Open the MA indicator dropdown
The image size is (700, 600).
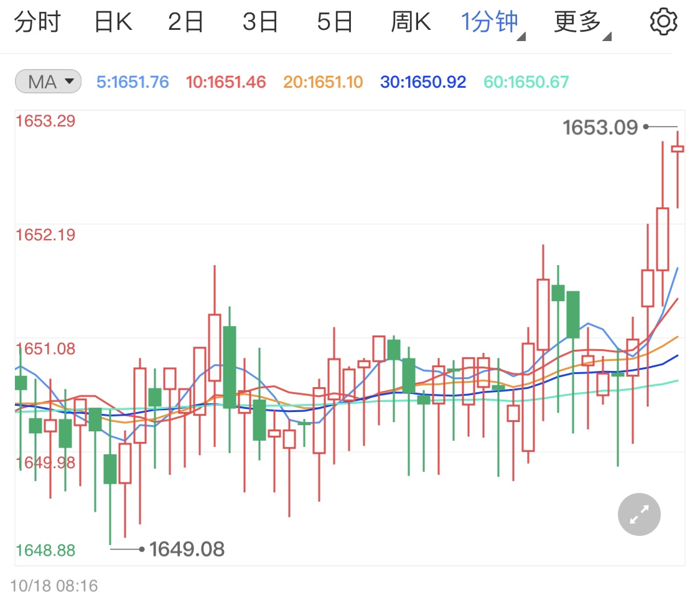(x=48, y=82)
